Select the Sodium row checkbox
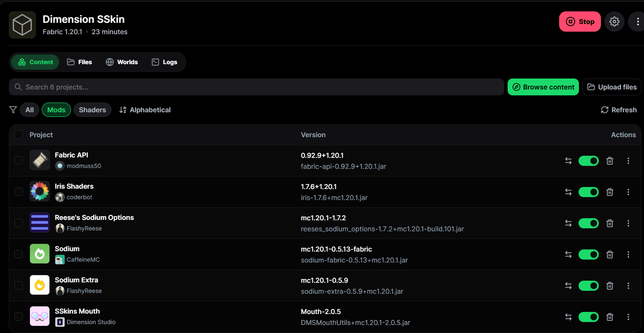This screenshot has height=333, width=644. [x=19, y=254]
